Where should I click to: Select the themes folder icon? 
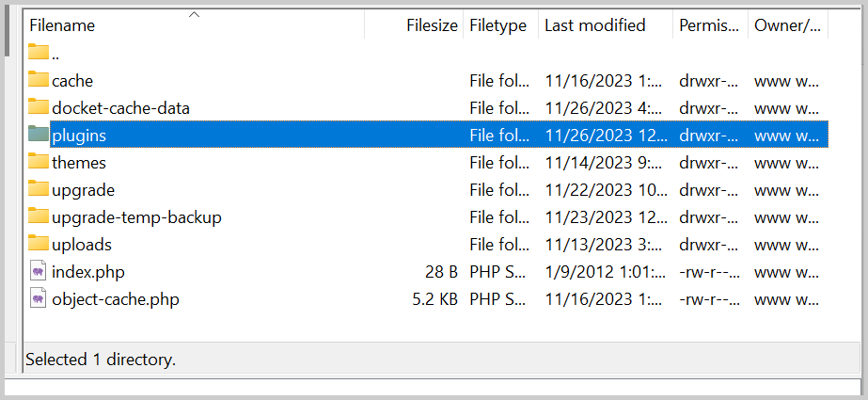[39, 161]
